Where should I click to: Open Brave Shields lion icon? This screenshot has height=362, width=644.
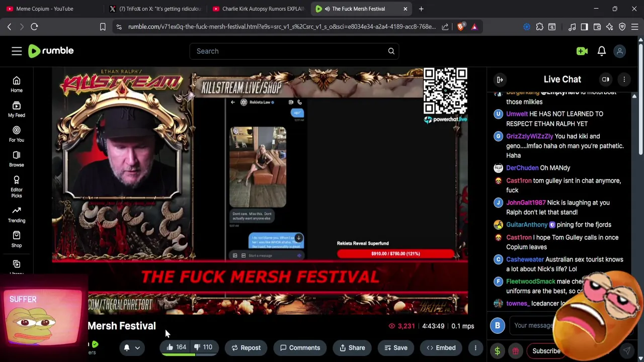coord(461,27)
